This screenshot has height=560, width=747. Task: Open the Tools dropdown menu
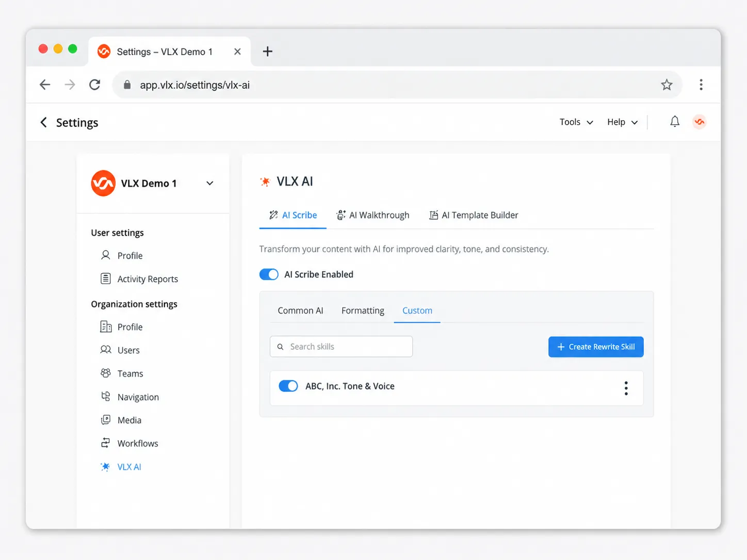[x=576, y=122]
